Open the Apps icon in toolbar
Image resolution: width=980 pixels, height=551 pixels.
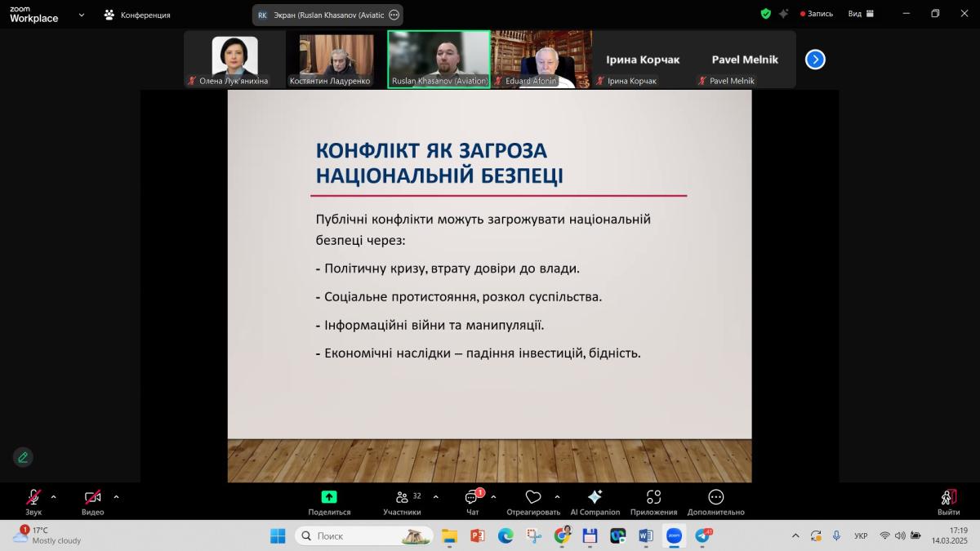[x=653, y=497]
